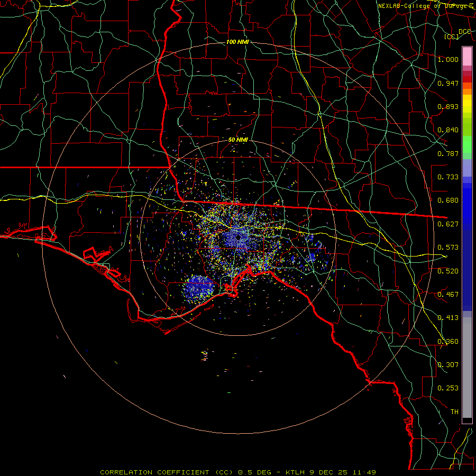Pick the pink top segment of color bar
Viewport: 476px width, 476px height.
click(467, 56)
